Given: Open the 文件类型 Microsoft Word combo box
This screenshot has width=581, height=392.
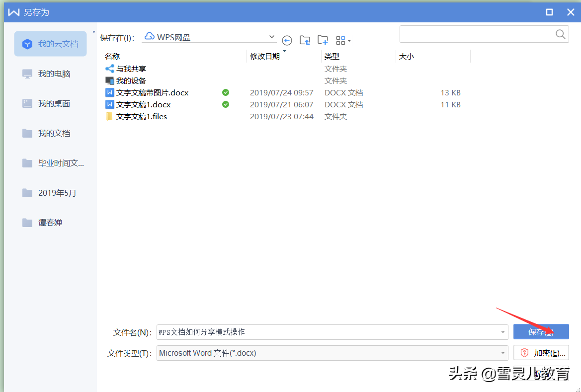Looking at the screenshot, I should click(332, 353).
